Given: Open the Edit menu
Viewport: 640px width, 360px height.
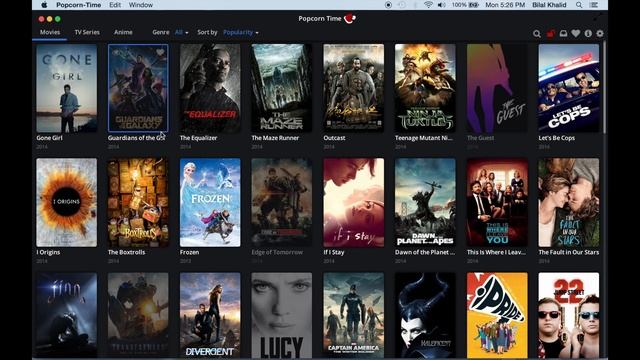Looking at the screenshot, I should coord(115,5).
